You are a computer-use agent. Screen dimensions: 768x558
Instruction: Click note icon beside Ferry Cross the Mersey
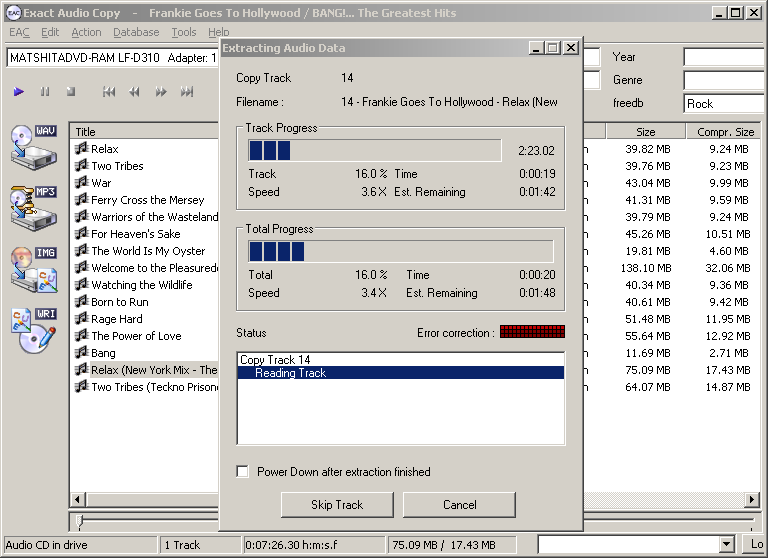tap(81, 199)
